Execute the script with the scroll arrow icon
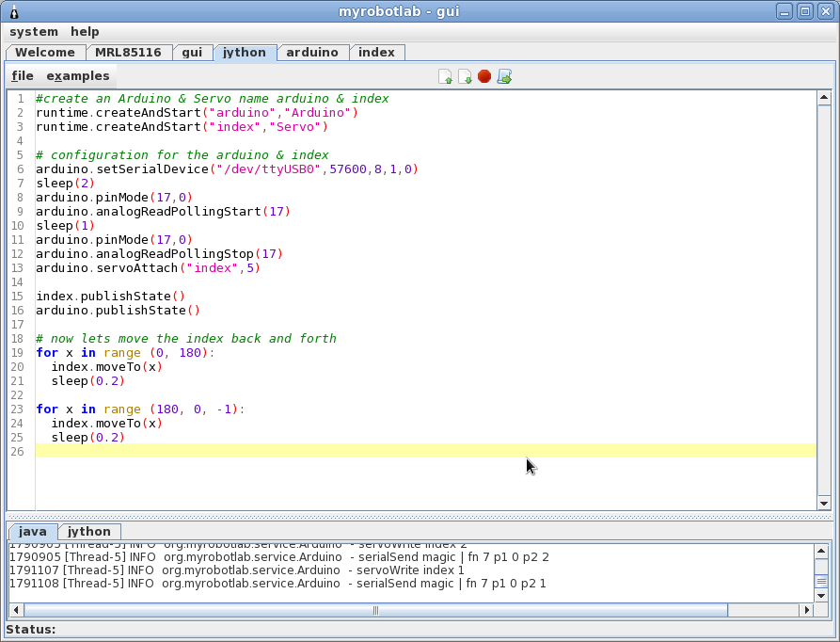Screen dimensions: 840x642 click(x=504, y=76)
